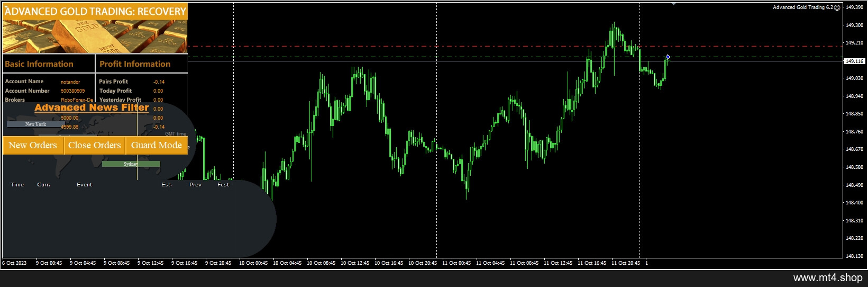Click the blue trade entry arrow marker
The height and width of the screenshot is (287, 868).
click(668, 57)
